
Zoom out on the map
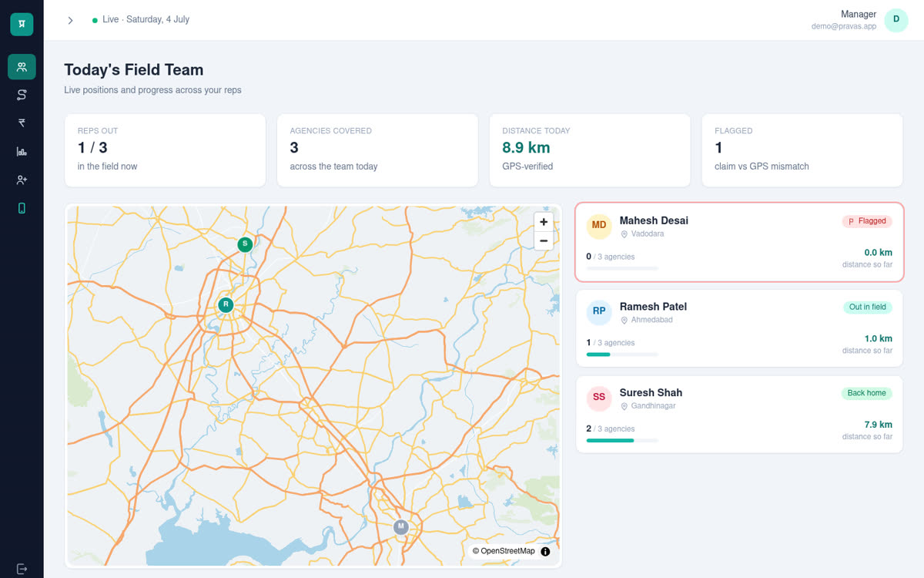pos(544,240)
